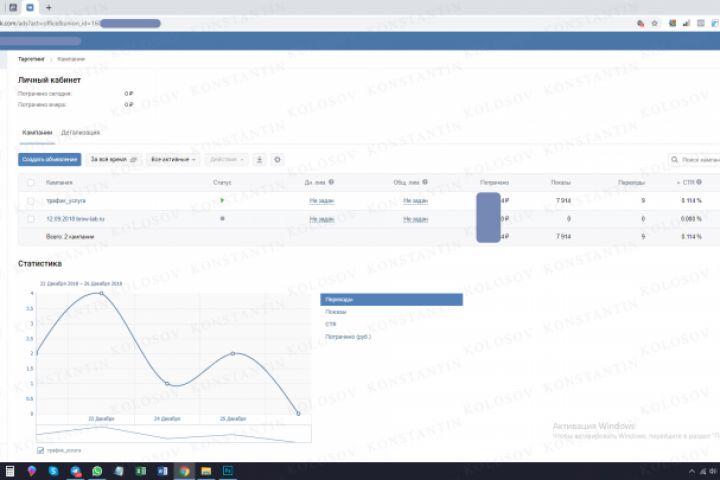Click the Таргетинг breadcrumb link
720x480 pixels.
pos(31,59)
